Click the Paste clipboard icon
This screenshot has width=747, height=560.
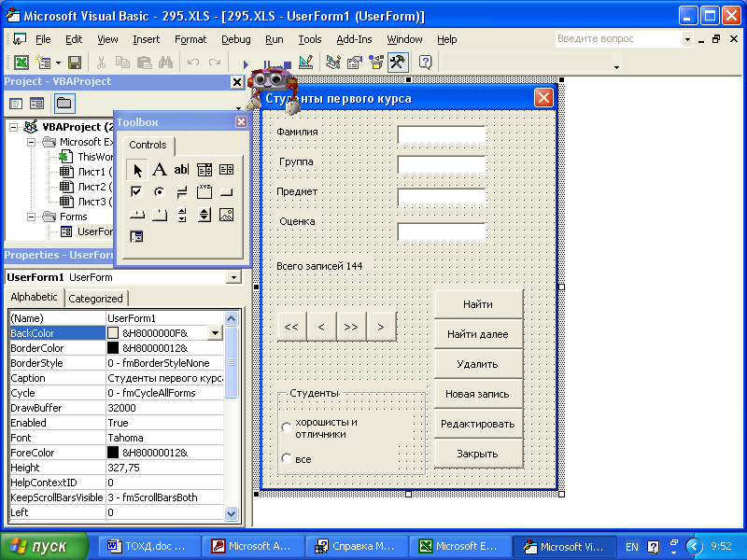coord(144,62)
